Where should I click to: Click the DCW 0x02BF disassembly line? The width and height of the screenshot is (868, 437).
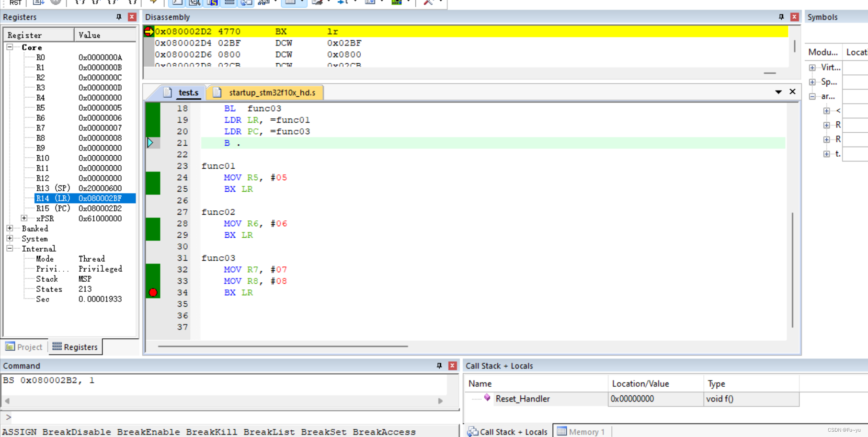(471, 43)
